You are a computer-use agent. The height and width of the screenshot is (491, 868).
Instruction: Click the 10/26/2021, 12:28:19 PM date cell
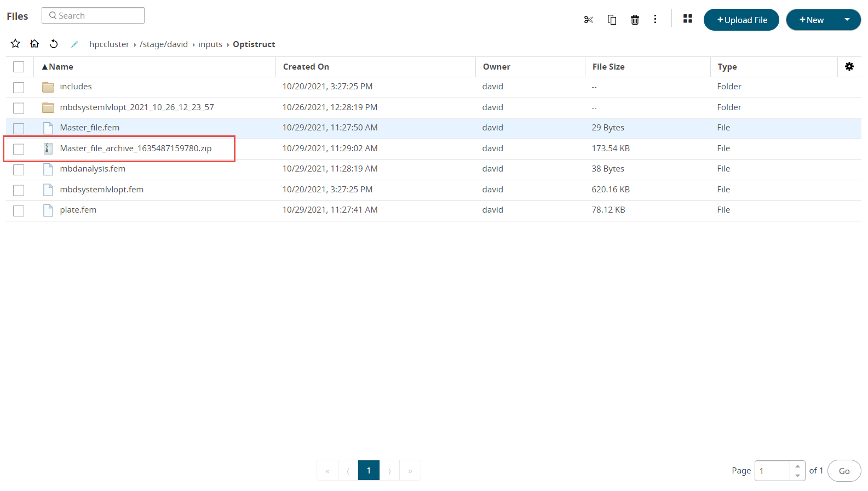pos(330,107)
